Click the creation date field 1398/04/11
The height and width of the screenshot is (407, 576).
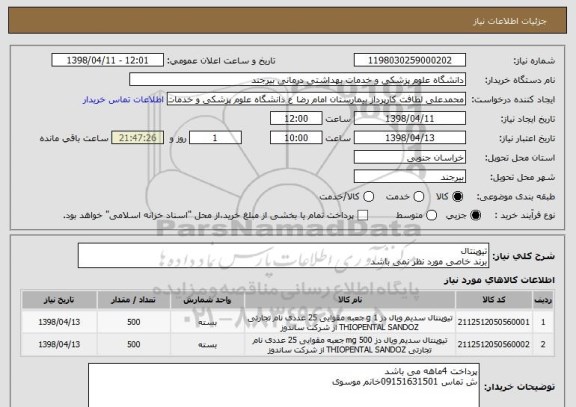pos(410,119)
